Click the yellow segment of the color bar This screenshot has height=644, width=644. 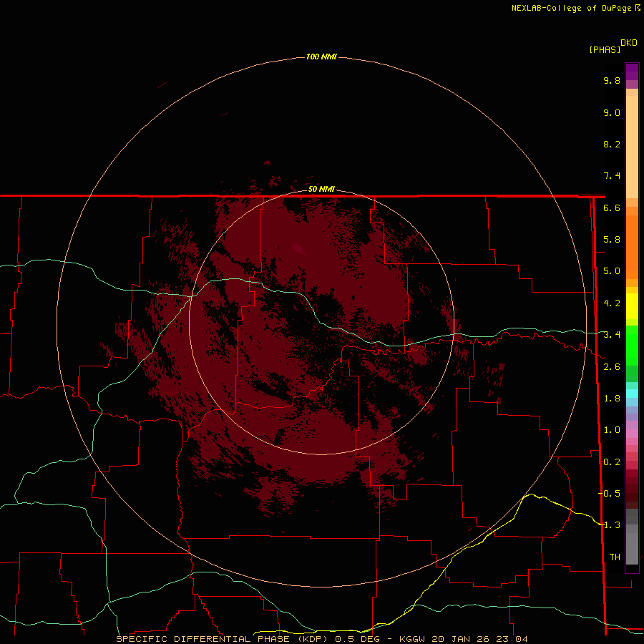[632, 306]
